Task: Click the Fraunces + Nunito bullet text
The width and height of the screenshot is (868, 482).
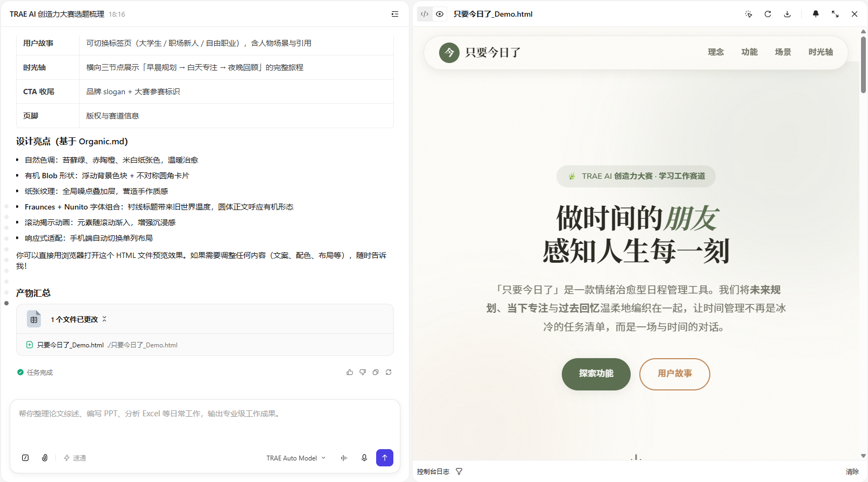Action: 159,207
